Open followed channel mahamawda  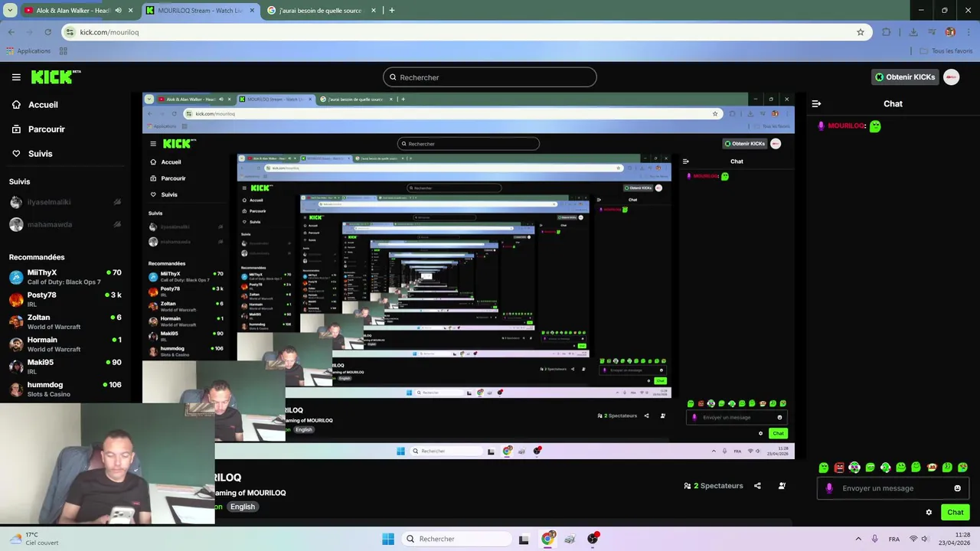pyautogui.click(x=65, y=224)
